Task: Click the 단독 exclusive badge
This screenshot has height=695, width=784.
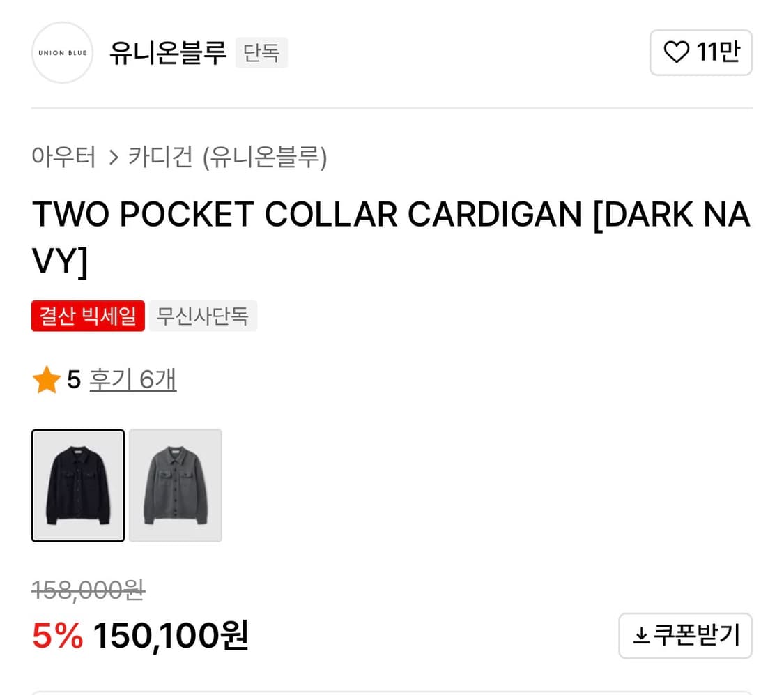Action: 261,52
